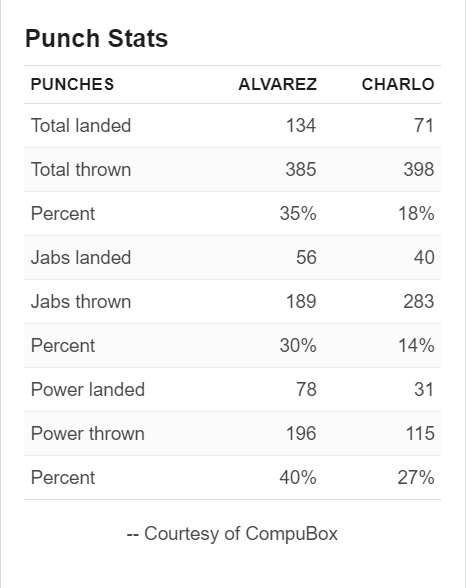Image resolution: width=466 pixels, height=588 pixels.
Task: Click the Power landed row label
Action: point(88,390)
